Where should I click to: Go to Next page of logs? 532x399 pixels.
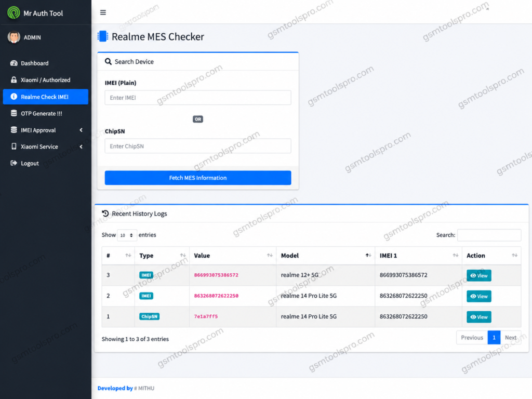click(511, 338)
